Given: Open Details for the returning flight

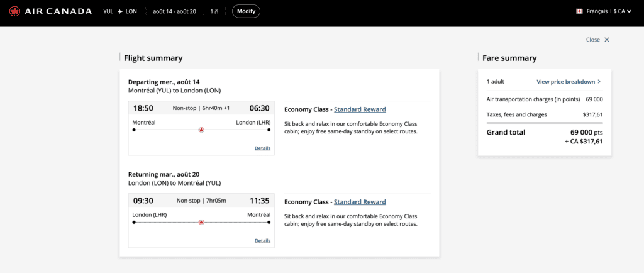Looking at the screenshot, I should (262, 241).
